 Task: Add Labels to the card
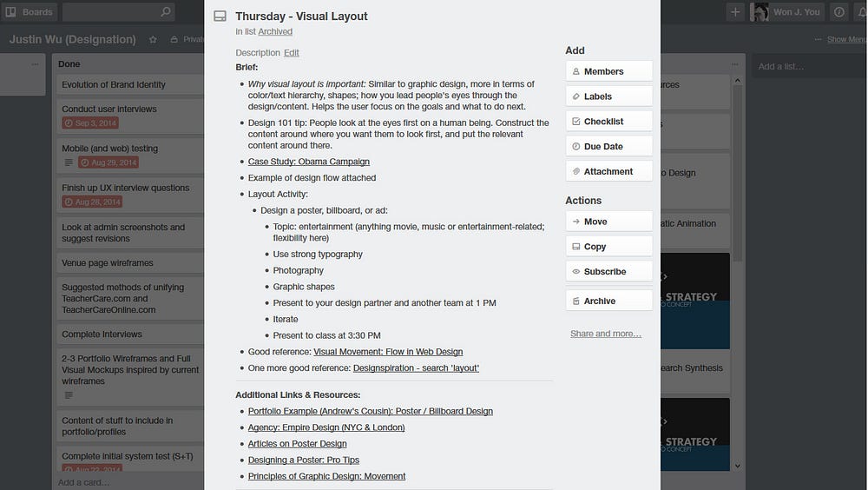pos(609,96)
